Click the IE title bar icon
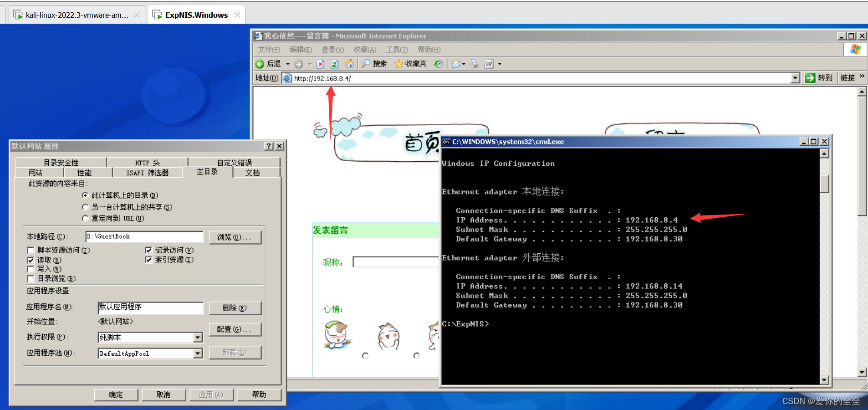 pos(258,36)
